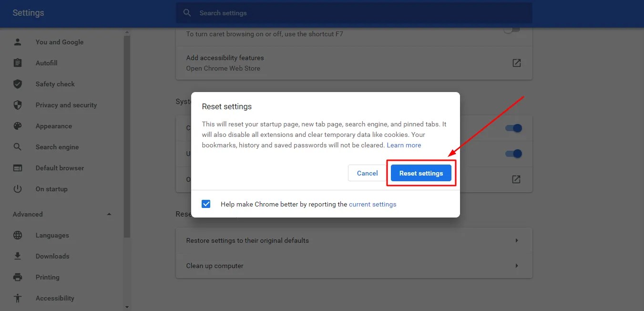Image resolution: width=644 pixels, height=311 pixels.
Task: Select the Search engine magnifier icon
Action: (x=18, y=147)
